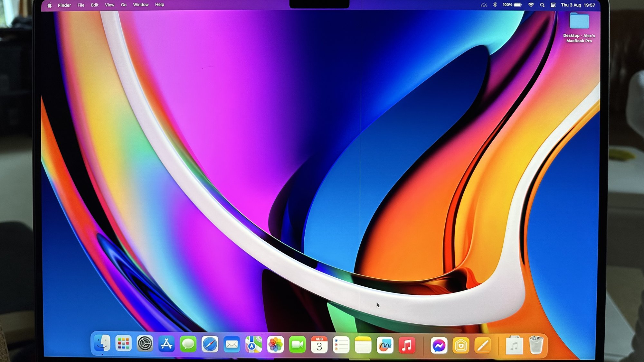Open Control Centre toggles in menu bar

(x=553, y=5)
